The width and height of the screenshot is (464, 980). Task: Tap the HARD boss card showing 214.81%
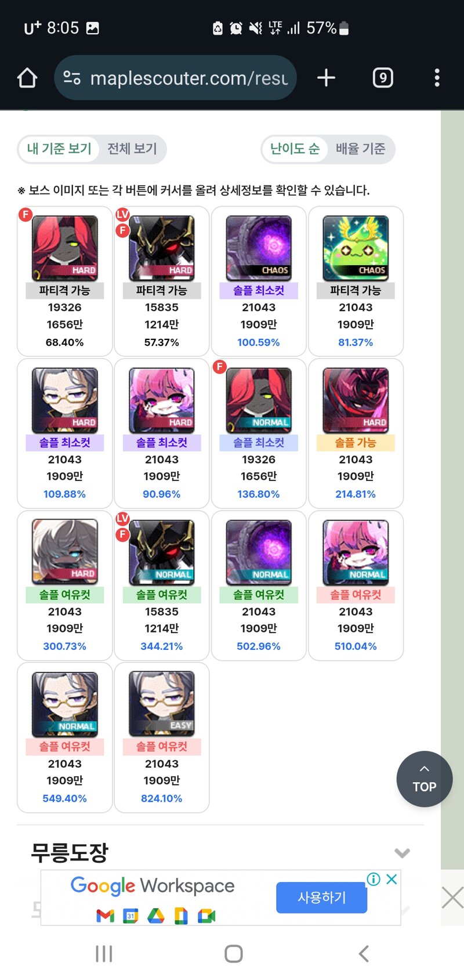(x=356, y=433)
